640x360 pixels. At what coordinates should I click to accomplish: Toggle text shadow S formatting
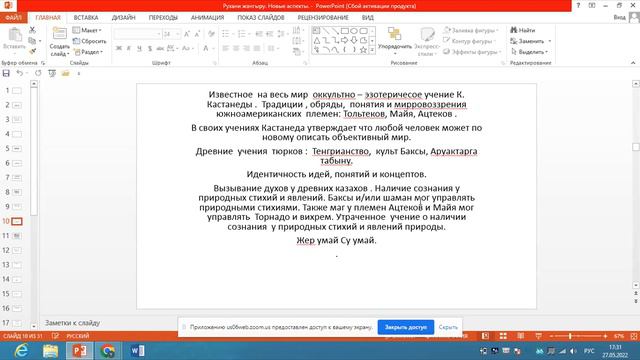coord(150,49)
